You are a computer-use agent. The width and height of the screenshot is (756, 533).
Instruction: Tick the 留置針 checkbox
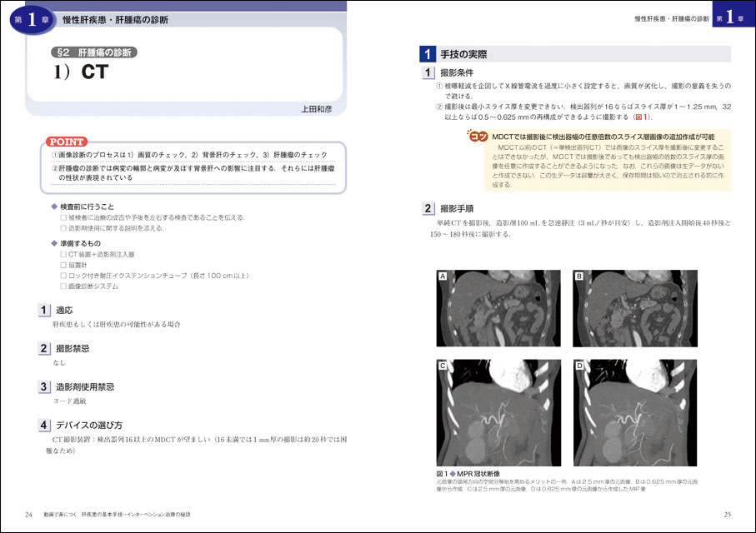(63, 265)
